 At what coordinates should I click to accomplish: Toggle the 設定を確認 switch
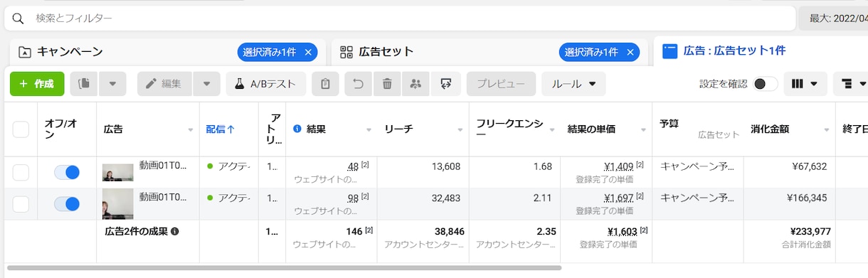[x=766, y=84]
